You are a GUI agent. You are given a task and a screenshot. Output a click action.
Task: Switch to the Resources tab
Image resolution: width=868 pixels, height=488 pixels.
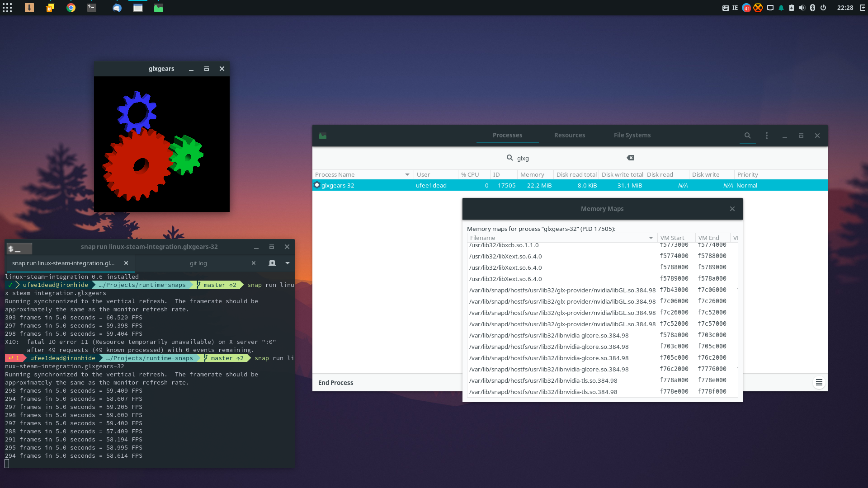tap(570, 135)
